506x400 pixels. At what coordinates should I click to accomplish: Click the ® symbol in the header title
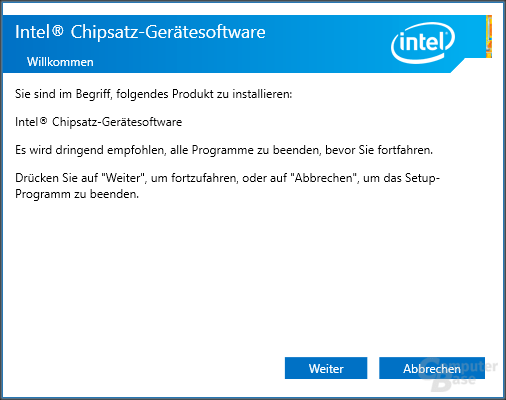[x=57, y=31]
